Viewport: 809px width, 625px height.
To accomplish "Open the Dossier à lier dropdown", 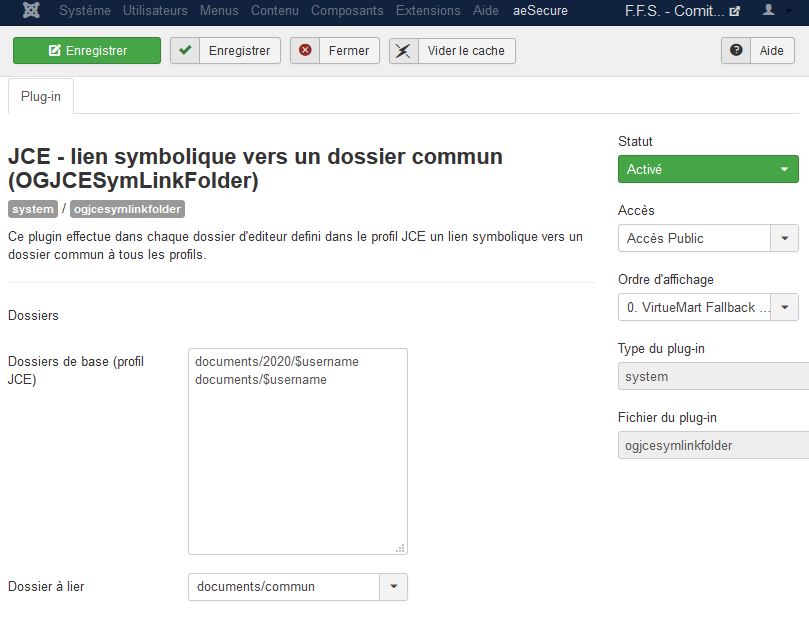I will tap(298, 587).
